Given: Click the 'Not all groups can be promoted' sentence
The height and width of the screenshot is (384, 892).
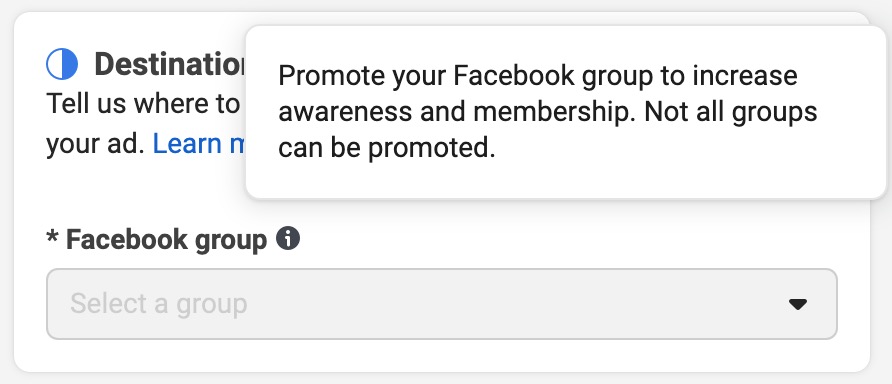Looking at the screenshot, I should point(548,130).
